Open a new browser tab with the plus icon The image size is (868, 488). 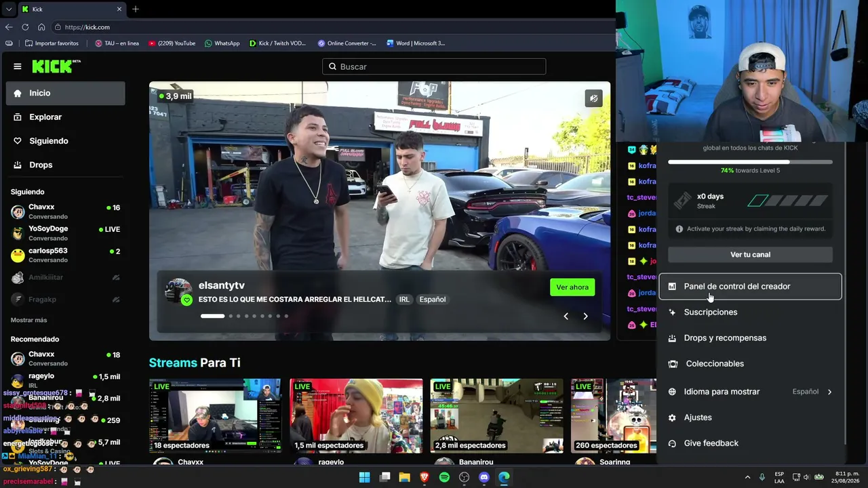136,9
